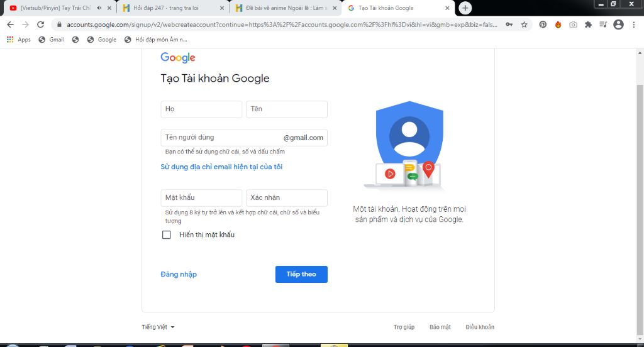The image size is (644, 347).
Task: Click the Google logo on the form
Action: pyautogui.click(x=178, y=57)
